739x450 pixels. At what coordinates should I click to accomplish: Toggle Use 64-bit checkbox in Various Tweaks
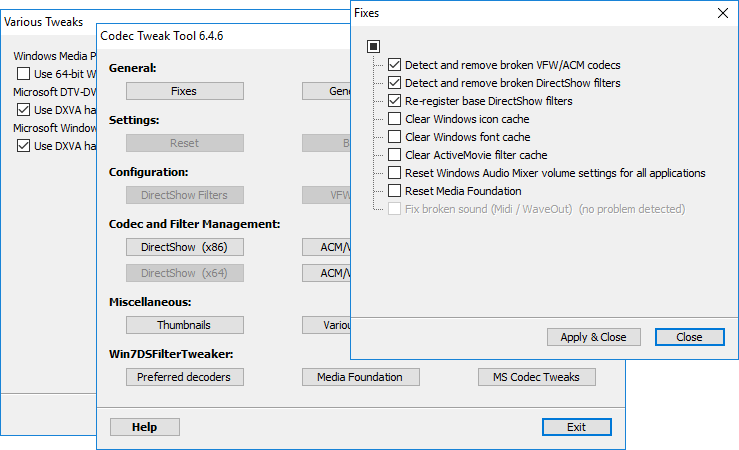click(24, 74)
